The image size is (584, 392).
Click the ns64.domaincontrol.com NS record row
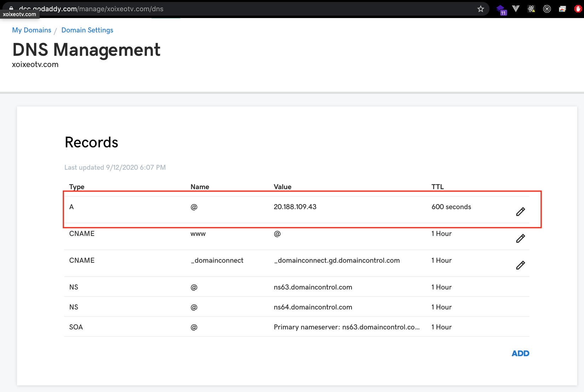(313, 307)
